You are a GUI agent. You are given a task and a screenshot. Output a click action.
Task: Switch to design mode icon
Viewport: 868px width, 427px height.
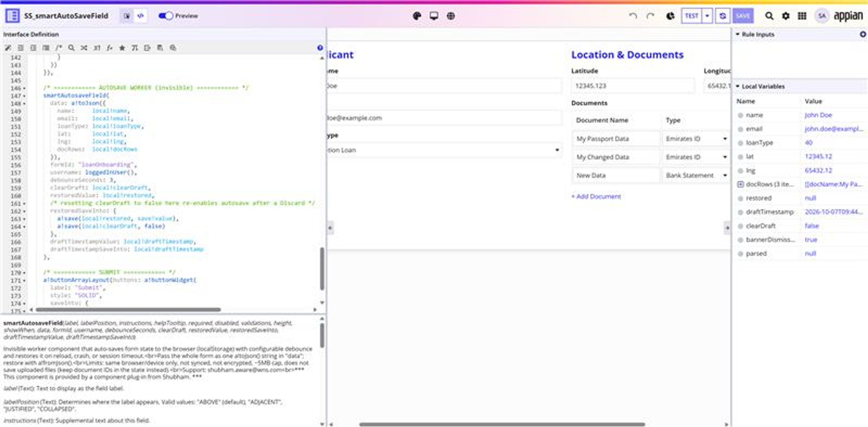[x=127, y=16]
